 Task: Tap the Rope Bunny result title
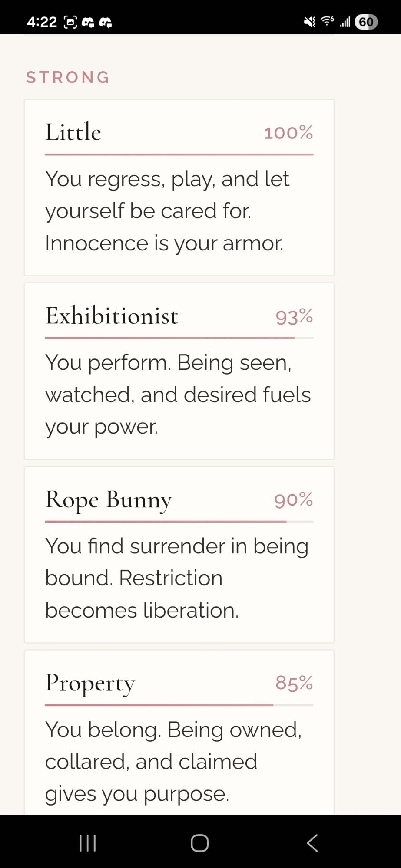click(109, 500)
